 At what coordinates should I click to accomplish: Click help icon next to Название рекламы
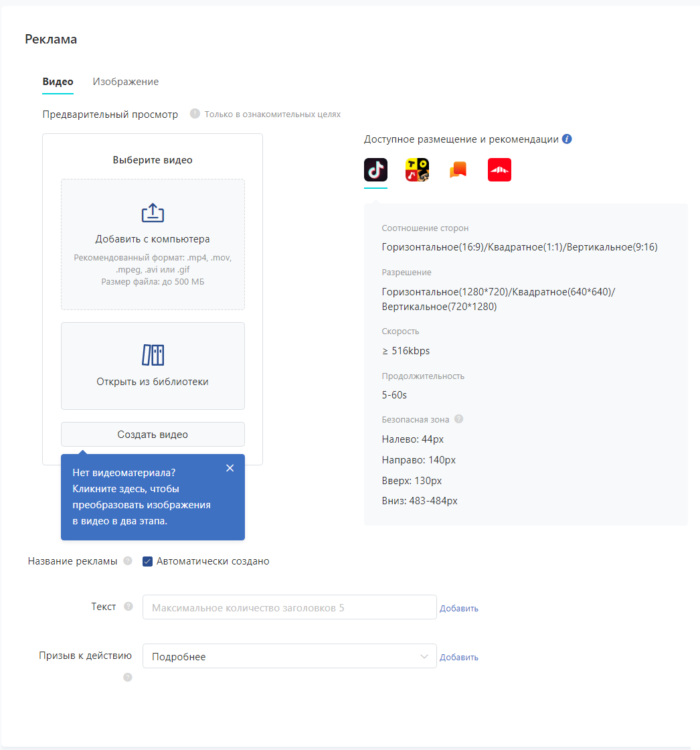tap(128, 561)
